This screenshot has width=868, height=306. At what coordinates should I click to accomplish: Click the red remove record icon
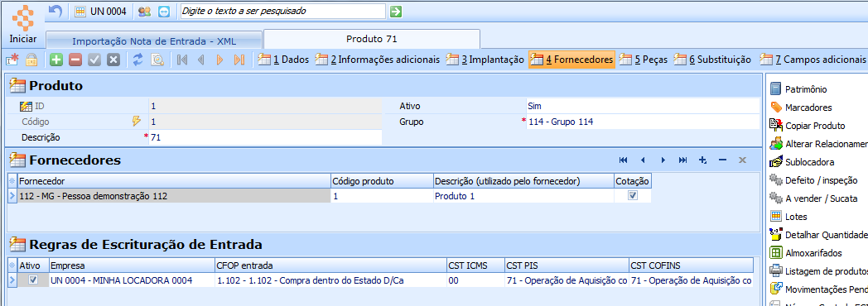point(75,60)
